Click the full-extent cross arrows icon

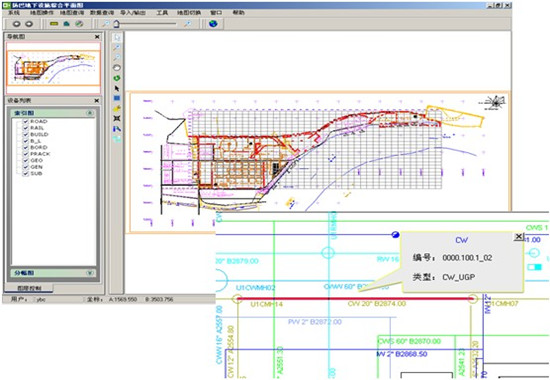[x=117, y=119]
